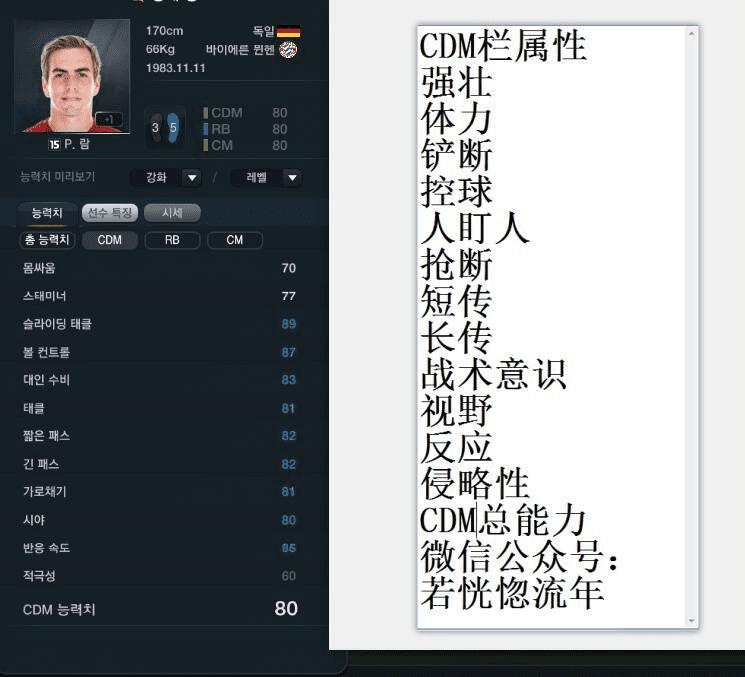Image resolution: width=745 pixels, height=677 pixels.
Task: Click the scrollbar up arrow in text box
Action: (692, 34)
